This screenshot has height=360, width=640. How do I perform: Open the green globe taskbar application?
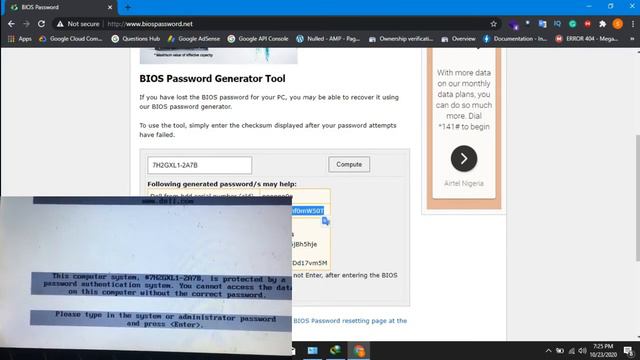click(x=336, y=351)
